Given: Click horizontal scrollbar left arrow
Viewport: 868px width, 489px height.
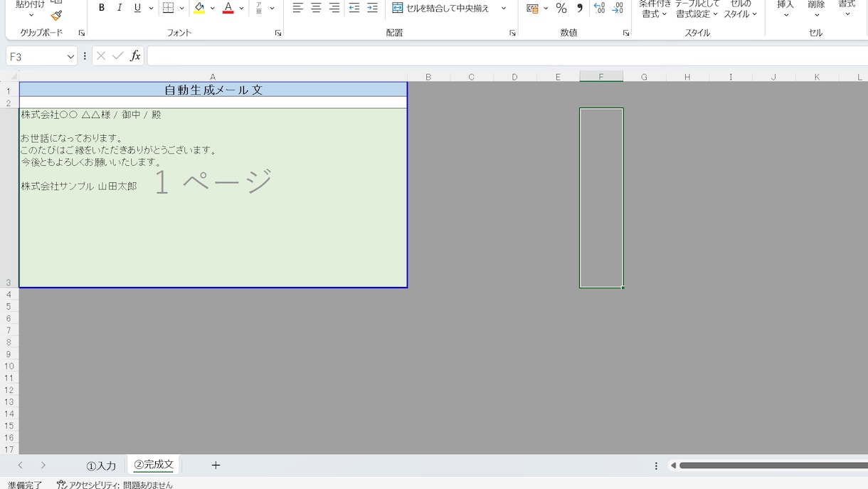Looking at the screenshot, I should click(673, 466).
